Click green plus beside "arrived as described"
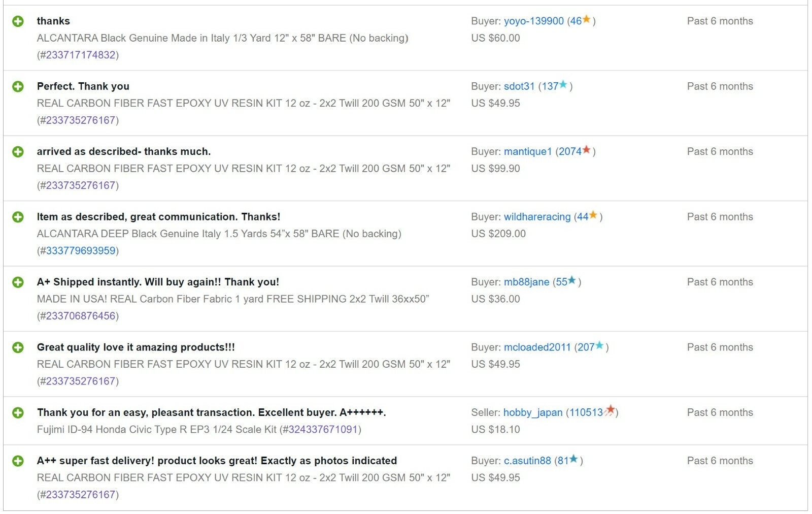Screen dimensions: 812x514 tap(18, 152)
